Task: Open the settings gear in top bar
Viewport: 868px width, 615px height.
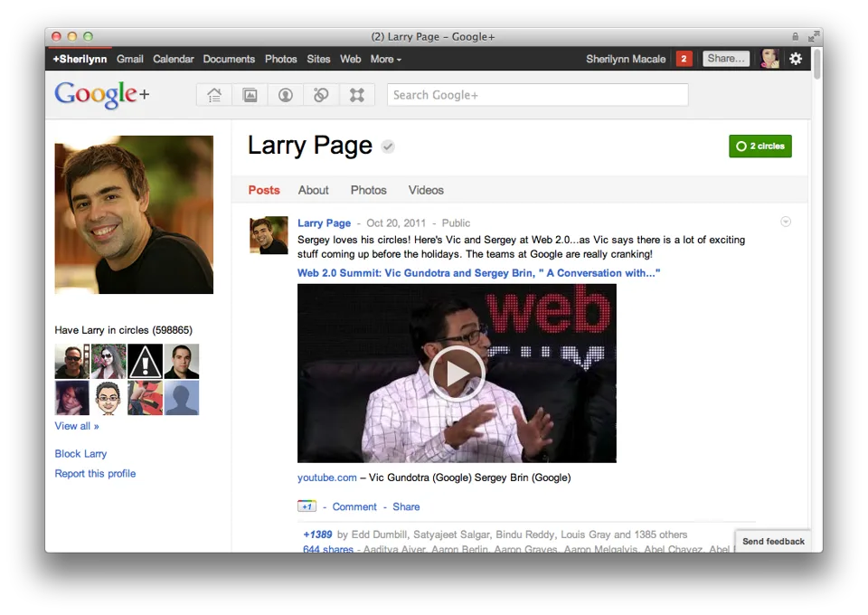Action: tap(796, 59)
